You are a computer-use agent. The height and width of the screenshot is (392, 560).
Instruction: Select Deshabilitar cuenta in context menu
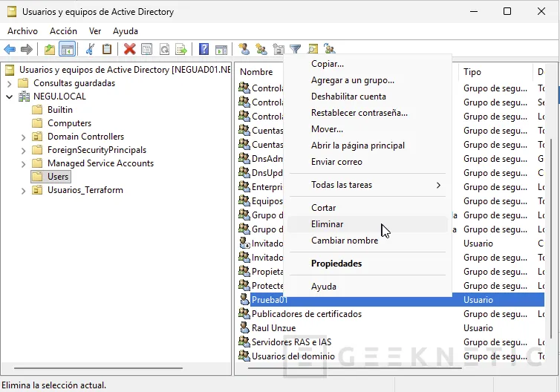click(368, 97)
